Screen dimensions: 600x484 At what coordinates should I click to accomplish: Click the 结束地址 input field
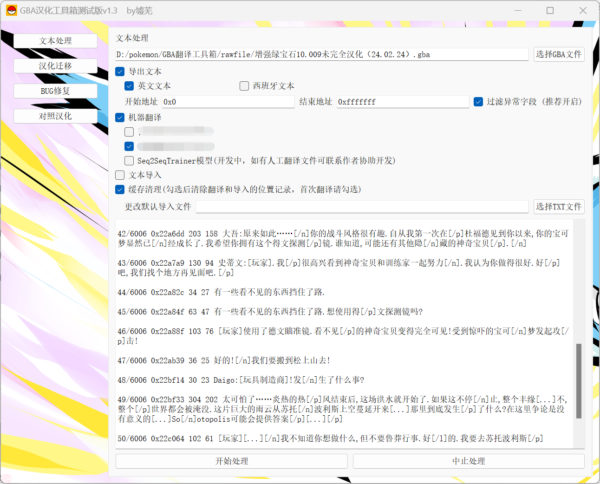point(402,101)
